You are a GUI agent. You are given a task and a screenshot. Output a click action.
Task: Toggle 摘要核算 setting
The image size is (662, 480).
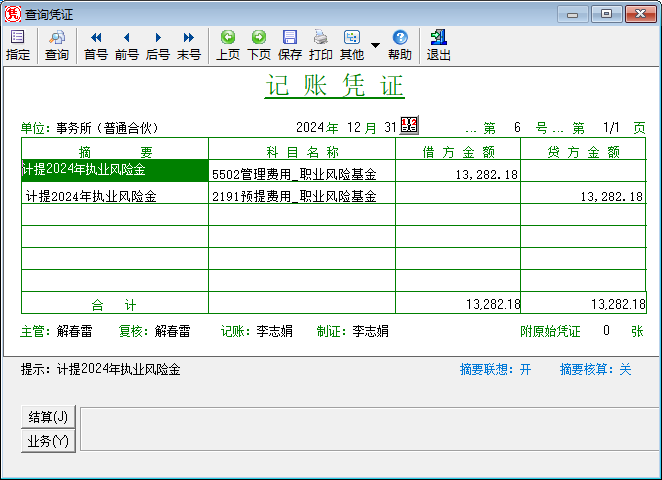(595, 369)
